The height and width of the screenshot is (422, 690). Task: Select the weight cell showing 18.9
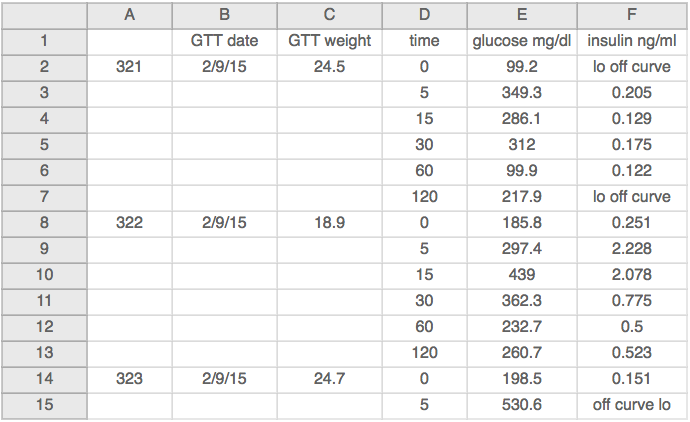[329, 223]
